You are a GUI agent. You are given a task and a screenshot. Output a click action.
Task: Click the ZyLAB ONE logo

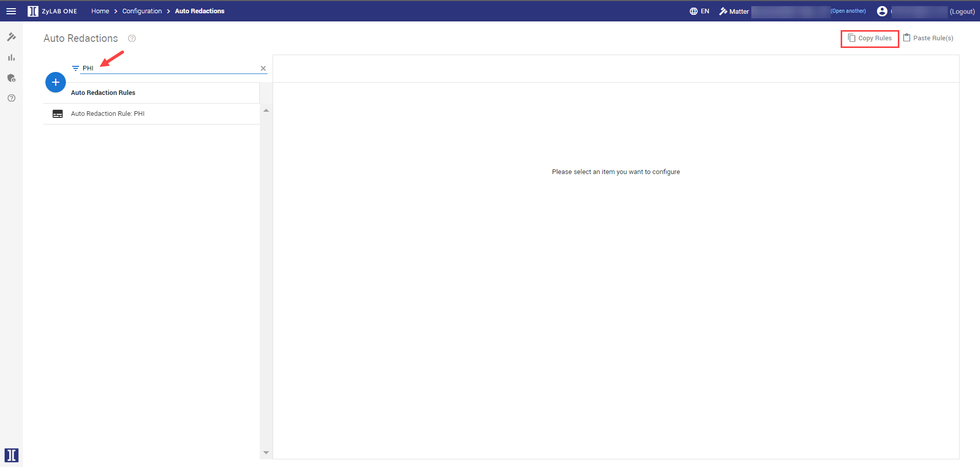52,11
